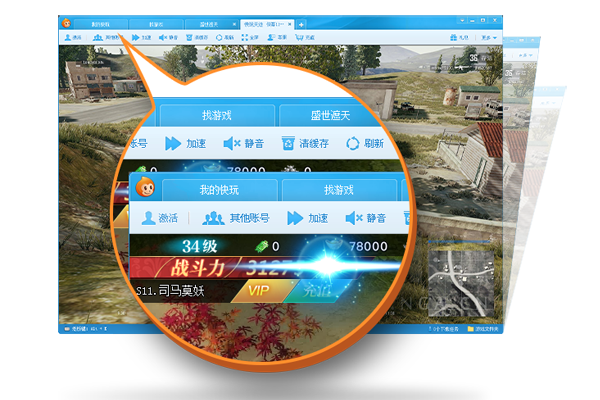The width and height of the screenshot is (600, 400).
Task: Open recharge via the shopping cart icon
Action: (299, 37)
